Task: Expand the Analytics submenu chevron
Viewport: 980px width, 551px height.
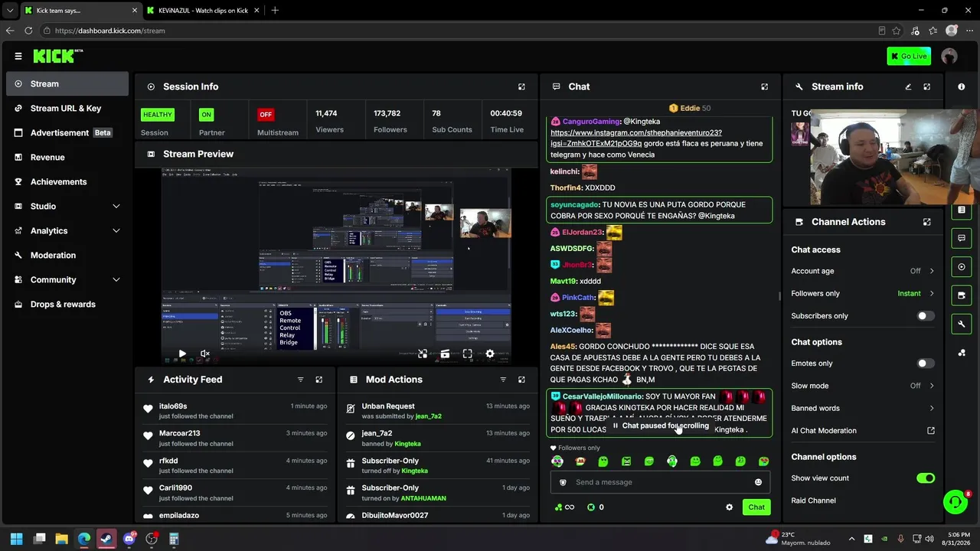Action: coord(116,231)
